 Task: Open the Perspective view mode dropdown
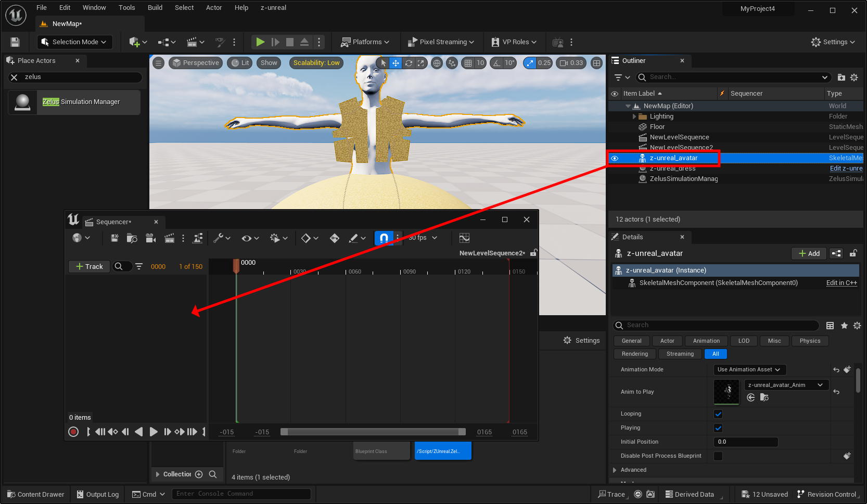coord(196,63)
